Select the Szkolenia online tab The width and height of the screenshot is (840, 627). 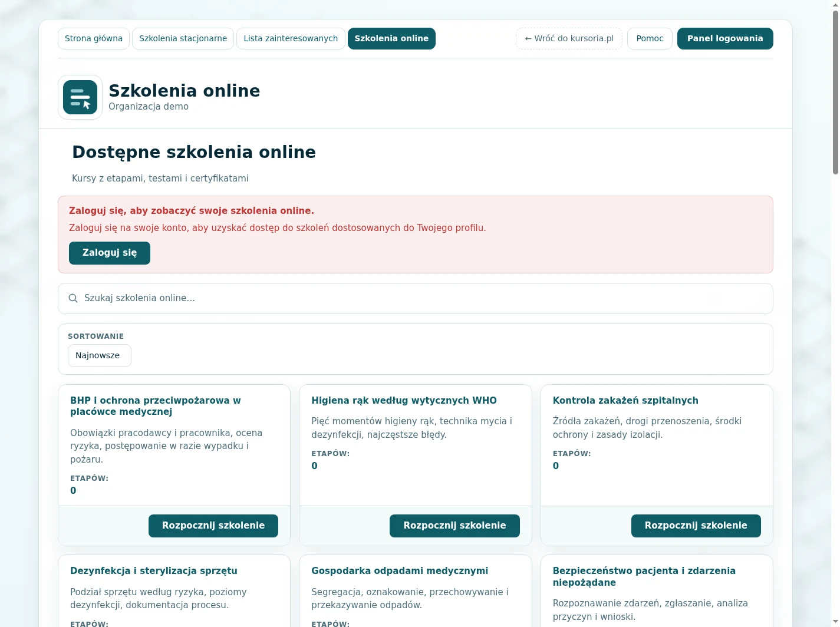point(391,38)
